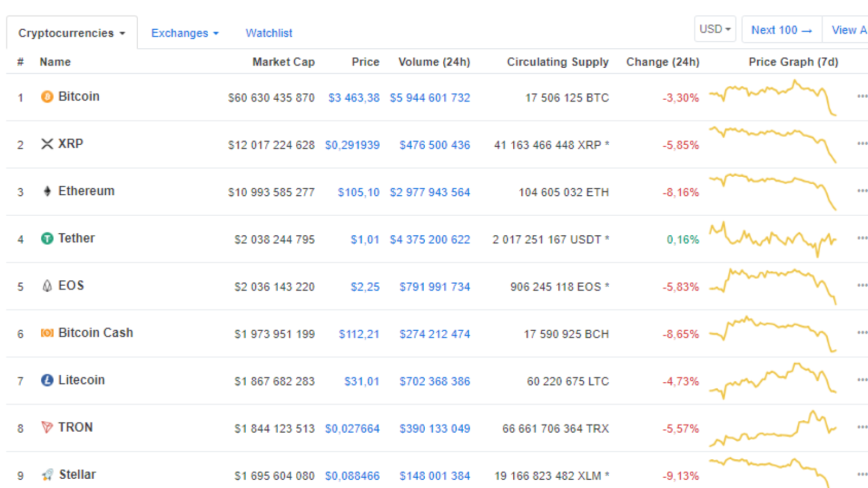Viewport: 868px width, 488px height.
Task: Open the more-options dots for Bitcoin Cash
Action: [x=862, y=332]
